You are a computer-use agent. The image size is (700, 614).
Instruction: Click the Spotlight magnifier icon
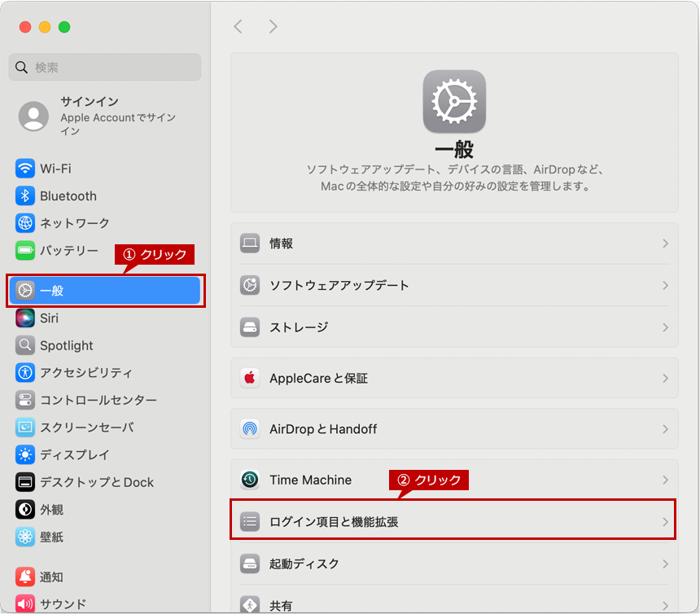pyautogui.click(x=25, y=345)
